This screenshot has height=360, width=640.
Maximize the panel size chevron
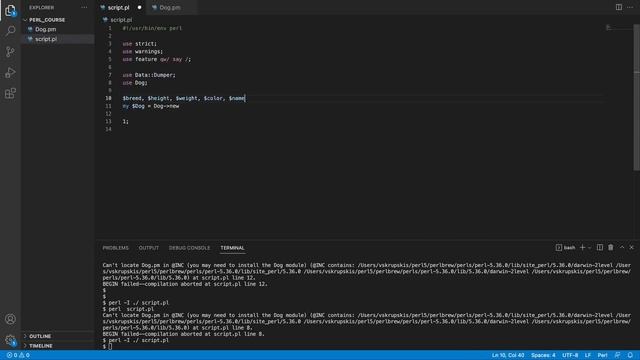[622, 248]
